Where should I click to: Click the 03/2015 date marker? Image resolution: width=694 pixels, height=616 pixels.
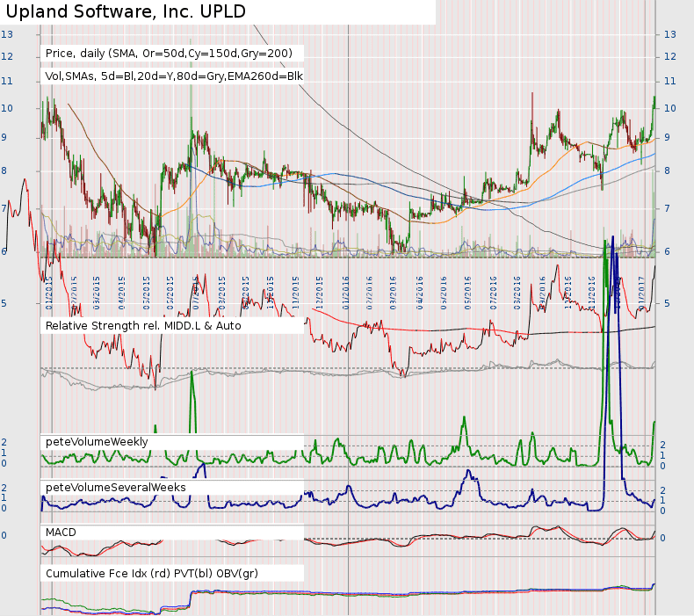(x=97, y=293)
